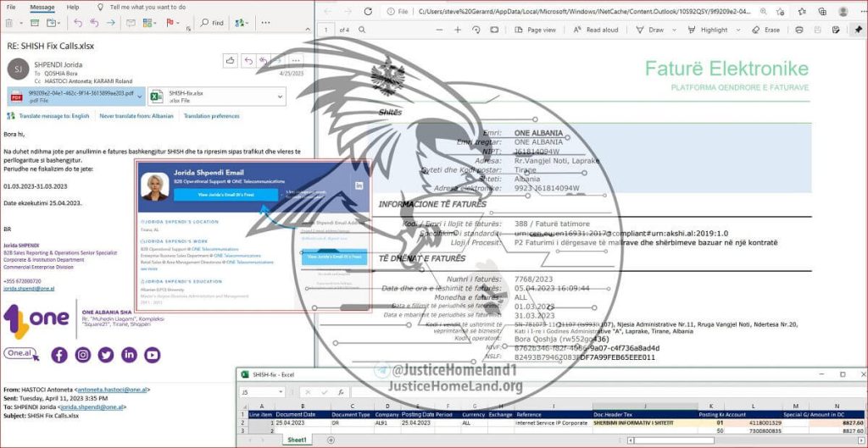
Task: Open the Highlight tool options dropdown
Action: coord(737,30)
